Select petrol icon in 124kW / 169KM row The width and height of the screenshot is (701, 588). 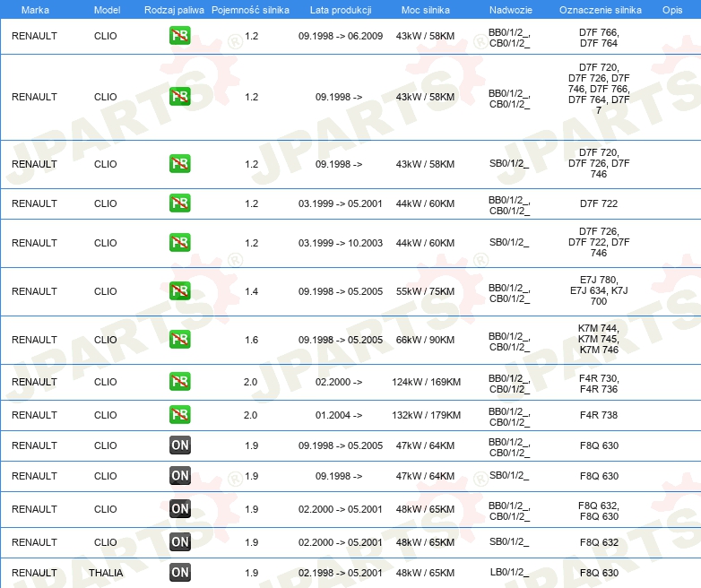[x=179, y=382]
